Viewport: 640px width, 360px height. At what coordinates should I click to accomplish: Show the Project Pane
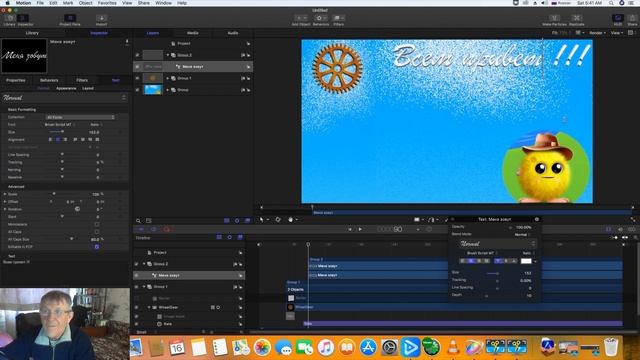tap(70, 18)
